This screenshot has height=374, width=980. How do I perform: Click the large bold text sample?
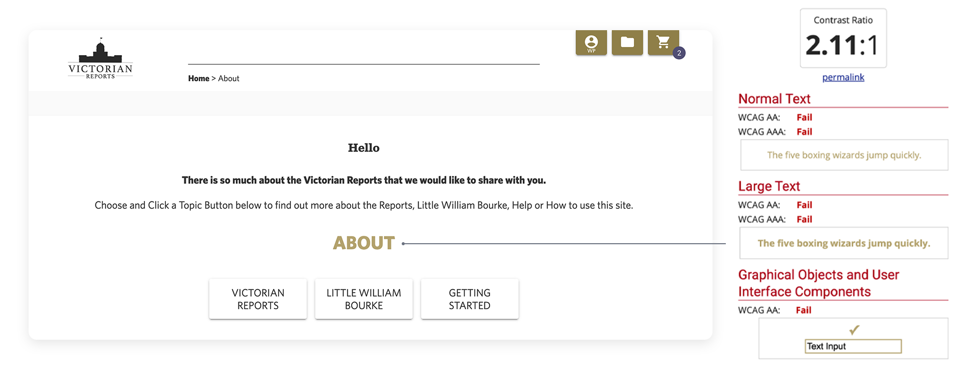[844, 243]
